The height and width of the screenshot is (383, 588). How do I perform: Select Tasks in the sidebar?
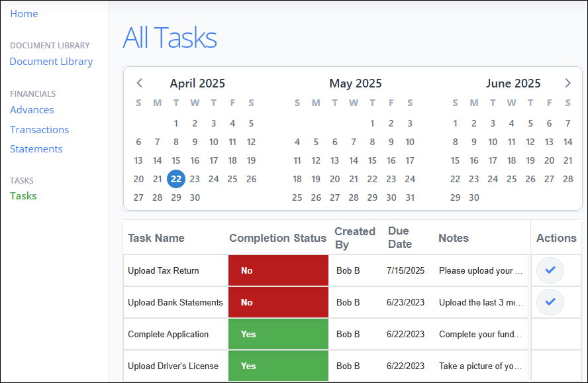click(23, 196)
